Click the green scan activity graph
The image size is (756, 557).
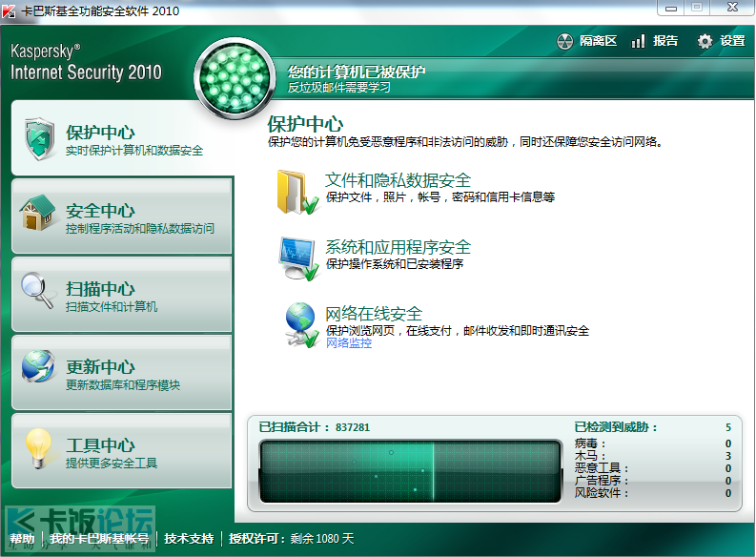coord(411,471)
